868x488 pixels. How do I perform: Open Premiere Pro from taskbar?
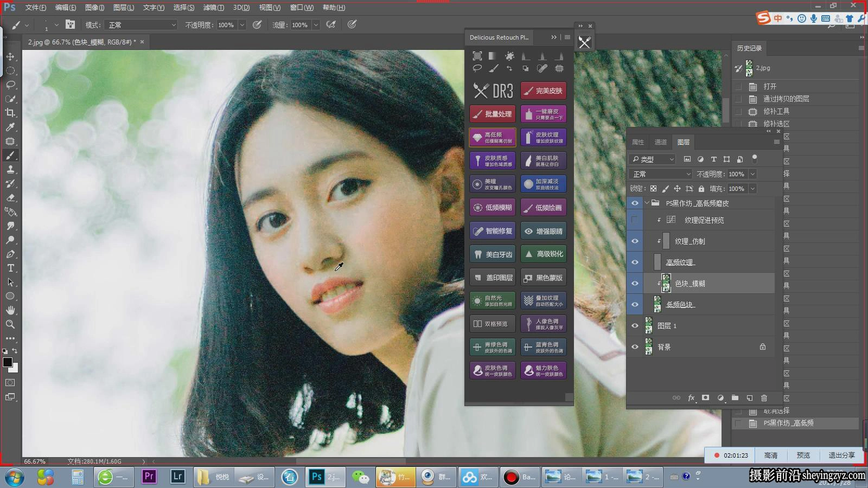(149, 477)
